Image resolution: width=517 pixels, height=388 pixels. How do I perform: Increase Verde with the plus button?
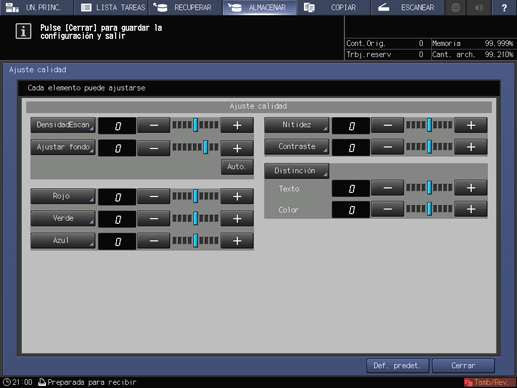click(x=237, y=219)
